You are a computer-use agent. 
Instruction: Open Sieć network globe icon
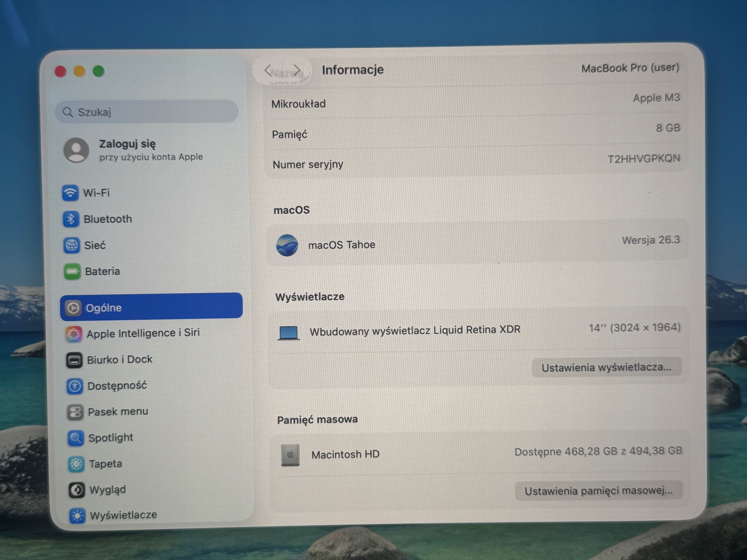coord(71,245)
